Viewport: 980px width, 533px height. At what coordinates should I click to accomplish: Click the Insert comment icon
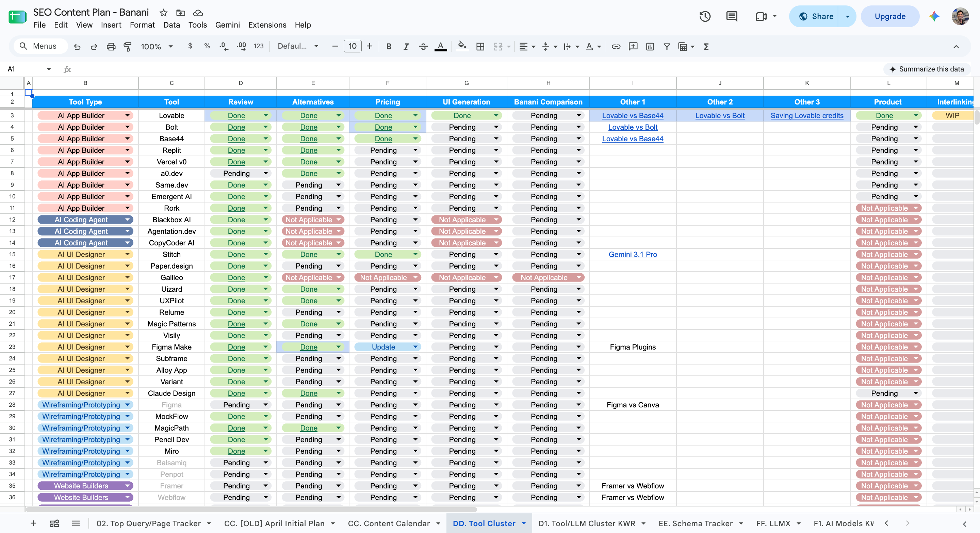pyautogui.click(x=633, y=46)
